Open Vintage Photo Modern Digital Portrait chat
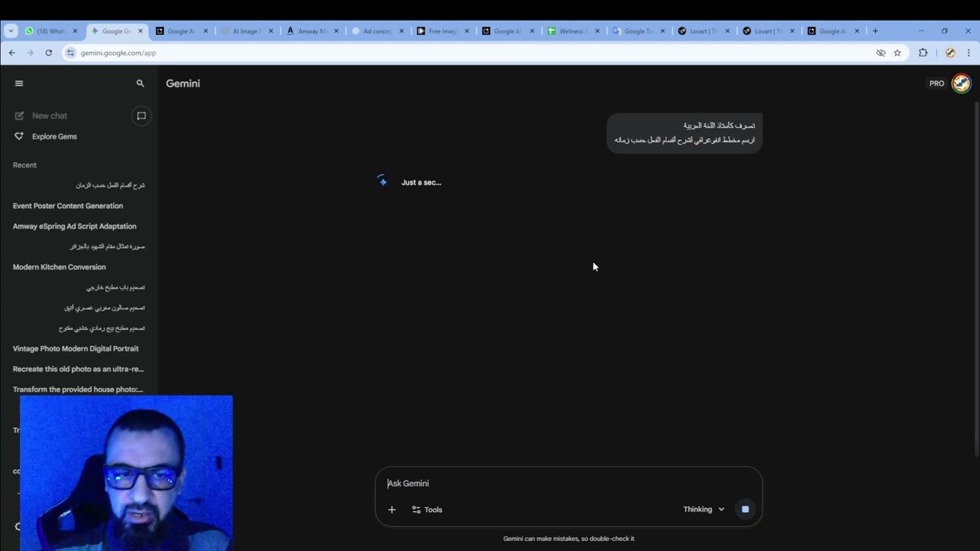The image size is (980, 551). [76, 349]
